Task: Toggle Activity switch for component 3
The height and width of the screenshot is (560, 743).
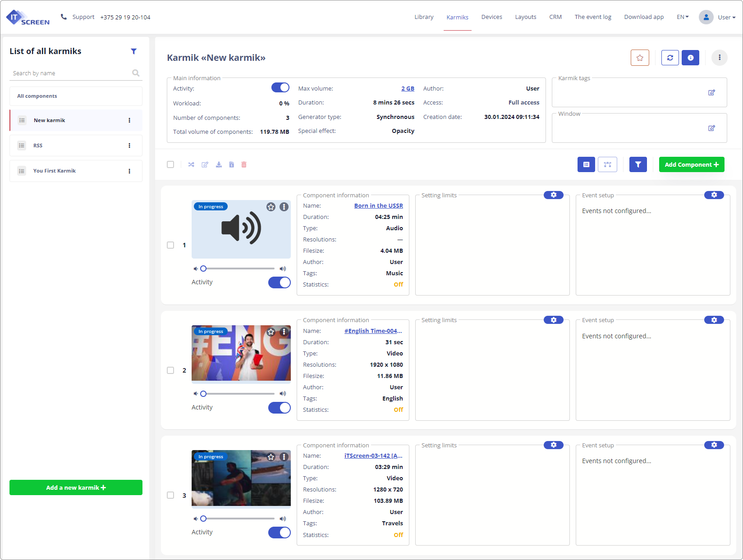Action: [x=280, y=533]
